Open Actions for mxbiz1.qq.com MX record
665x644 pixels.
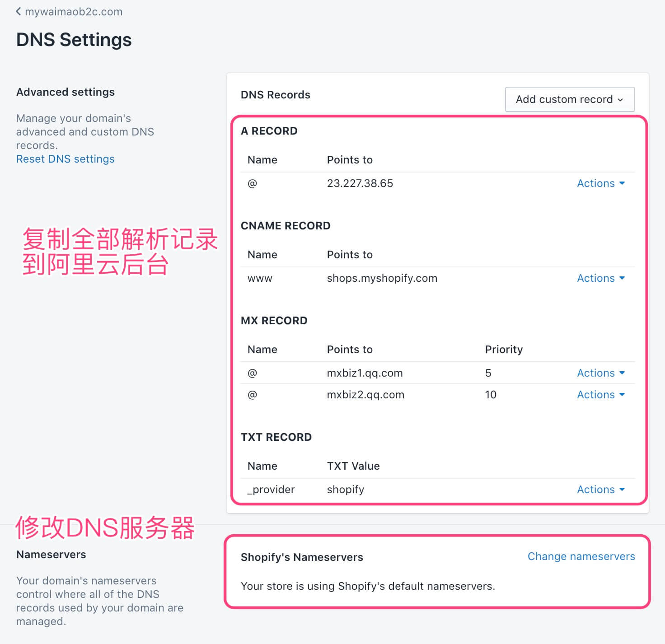(x=601, y=373)
